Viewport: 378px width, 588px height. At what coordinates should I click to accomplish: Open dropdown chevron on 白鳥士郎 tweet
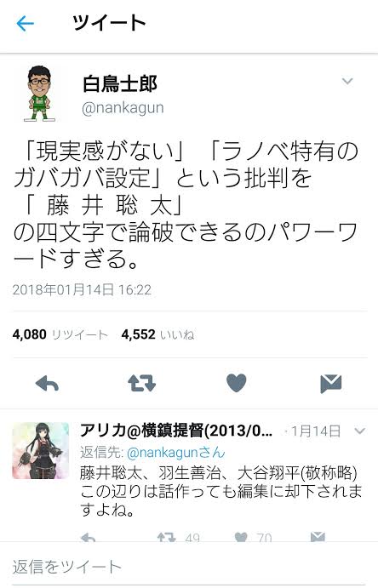tap(347, 81)
